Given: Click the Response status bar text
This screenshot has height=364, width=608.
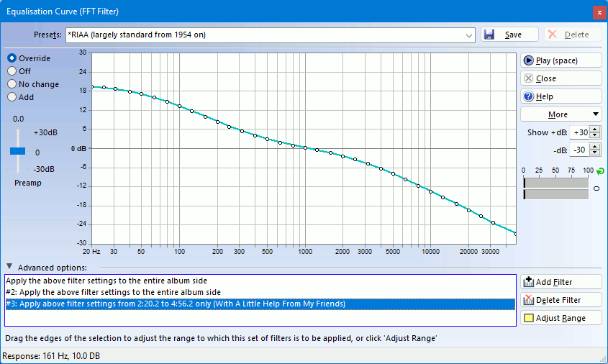Looking at the screenshot, I should [51, 356].
